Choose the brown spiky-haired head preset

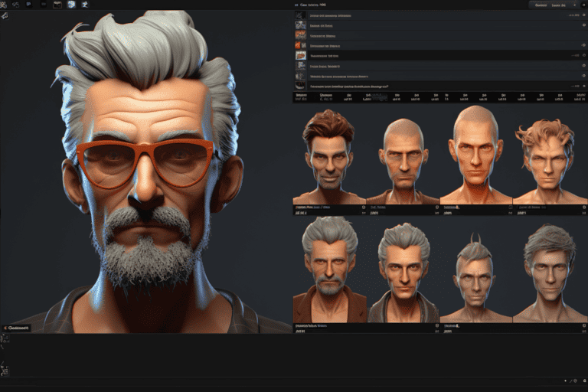click(329, 157)
